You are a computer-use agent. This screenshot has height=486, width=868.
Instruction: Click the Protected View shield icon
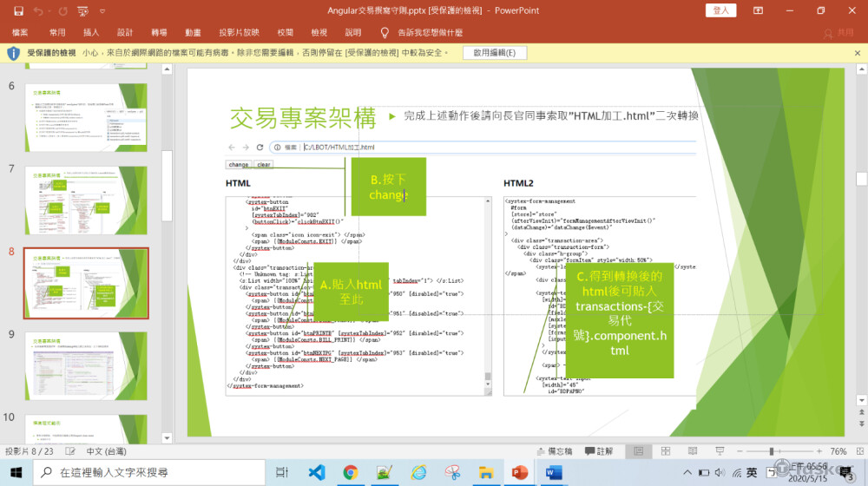pyautogui.click(x=13, y=53)
